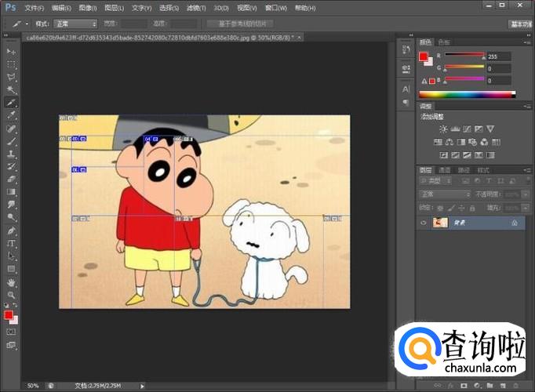This screenshot has width=535, height=392.
Task: Add a Curves adjustment
Action: pyautogui.click(x=467, y=129)
